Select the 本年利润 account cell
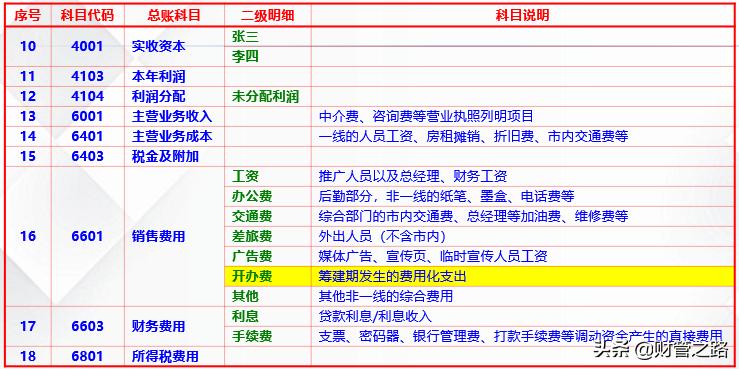The image size is (739, 369). [x=174, y=76]
